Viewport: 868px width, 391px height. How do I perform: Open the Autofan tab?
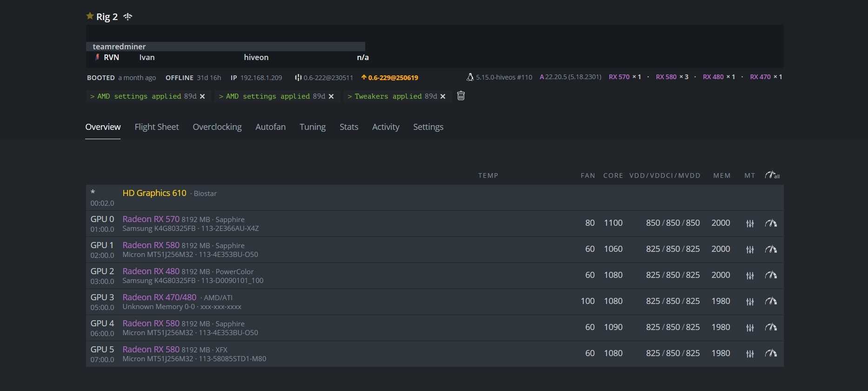click(271, 127)
